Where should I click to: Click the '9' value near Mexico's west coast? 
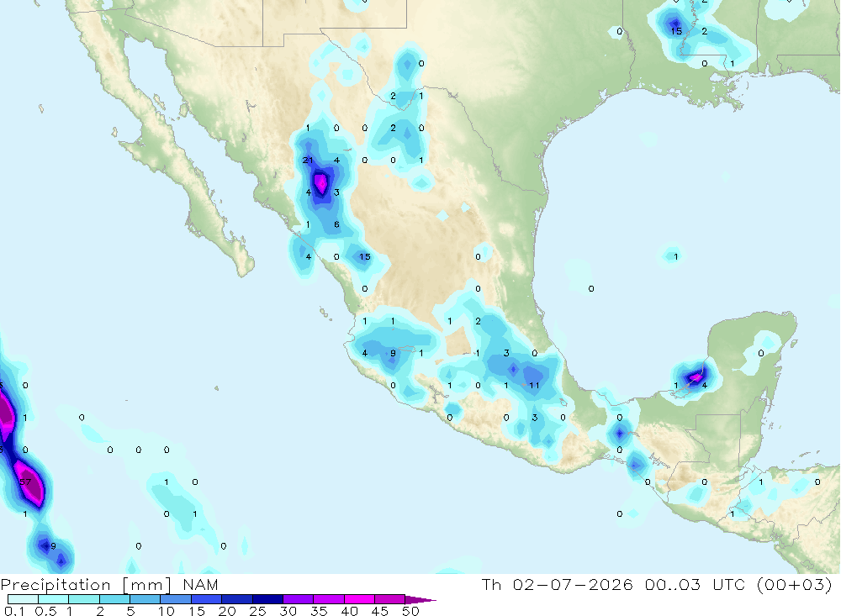[393, 353]
